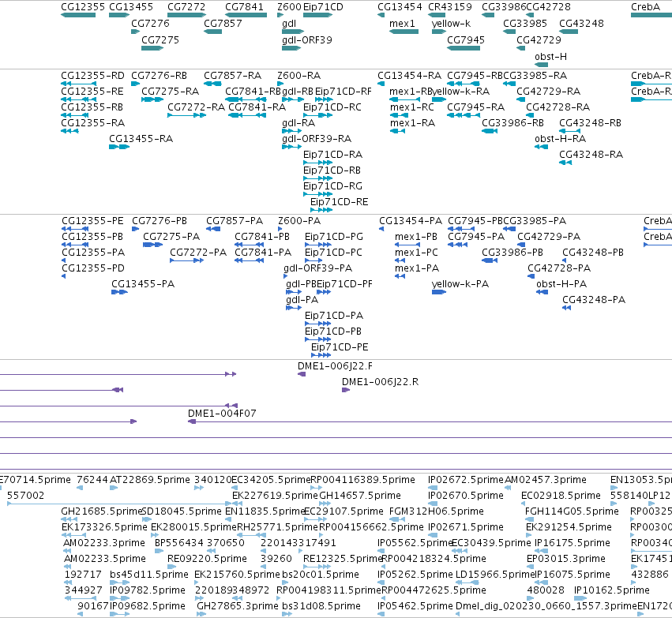The image size is (672, 618).
Task: Click the yellow-k gene label
Action: 451,23
